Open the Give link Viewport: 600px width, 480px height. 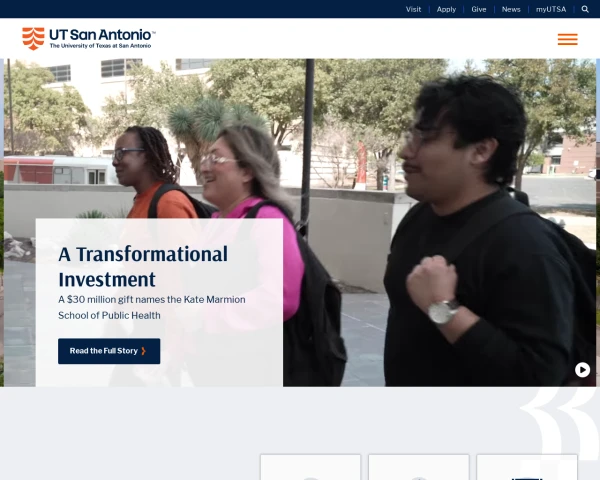(x=479, y=9)
